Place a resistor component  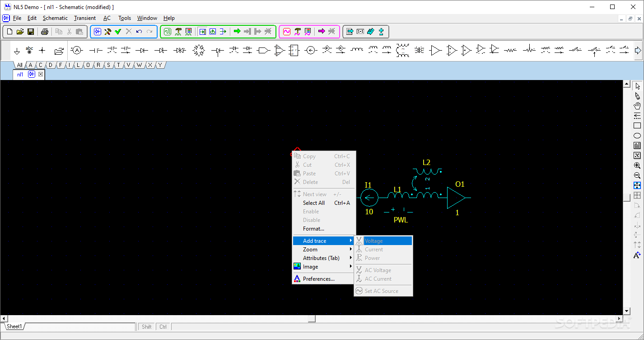tap(510, 51)
